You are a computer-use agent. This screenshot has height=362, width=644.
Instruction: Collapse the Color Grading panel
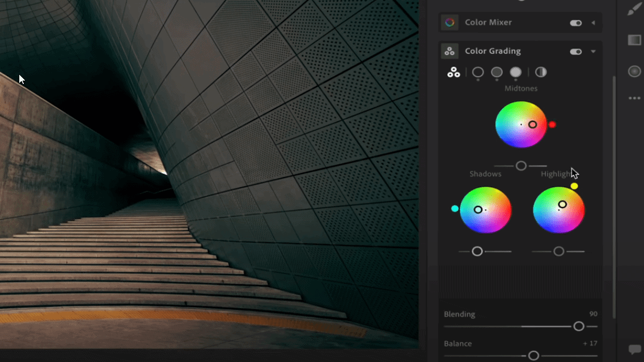pyautogui.click(x=594, y=51)
